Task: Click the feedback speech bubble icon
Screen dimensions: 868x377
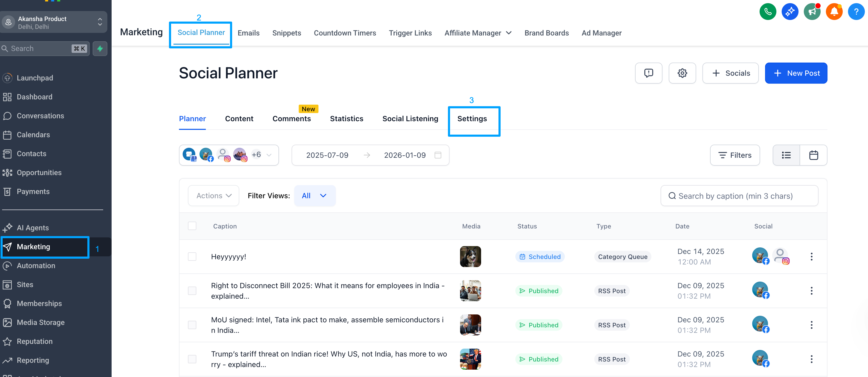Action: [x=648, y=73]
